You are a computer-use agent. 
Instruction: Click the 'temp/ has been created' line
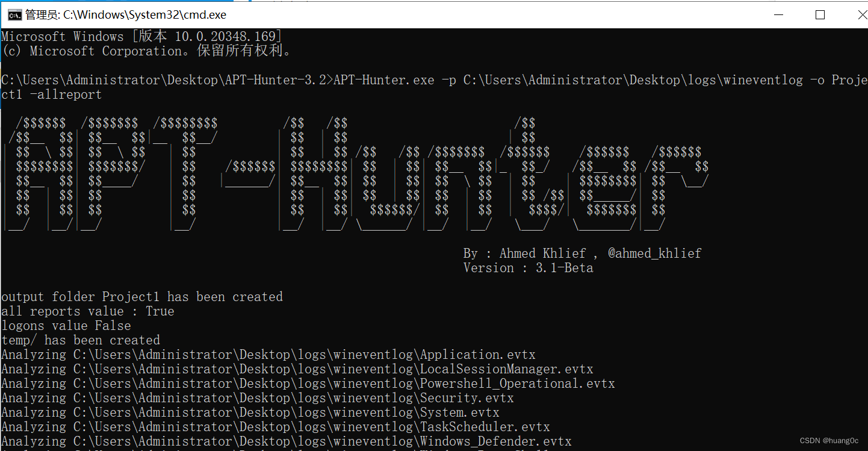click(81, 340)
